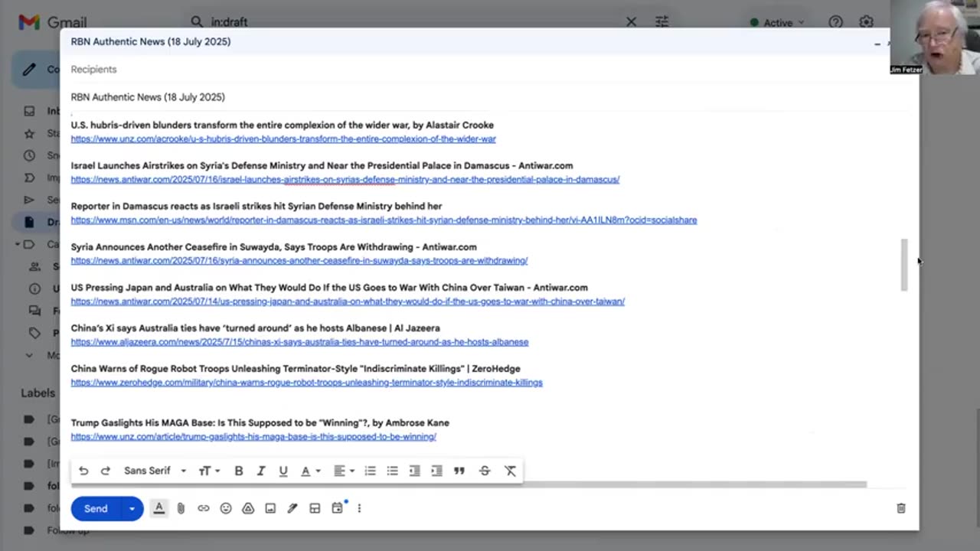Screen dimensions: 980x551
Task: Clear the in:draft search with X
Action: (631, 22)
